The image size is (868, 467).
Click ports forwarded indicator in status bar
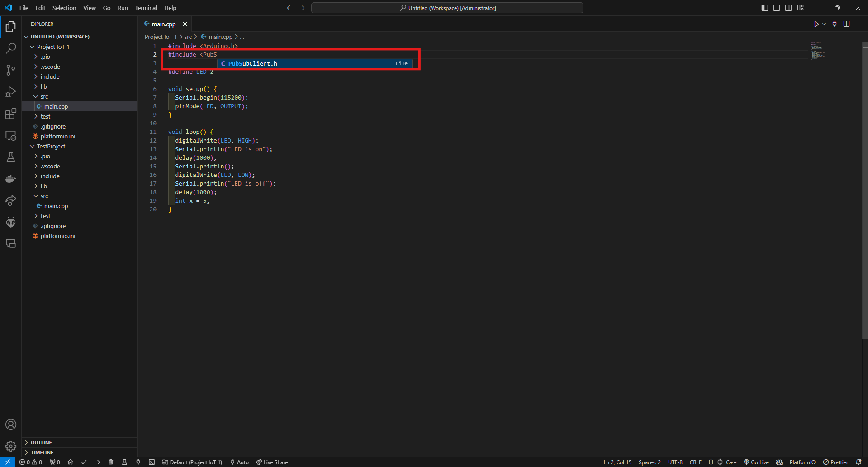[55, 462]
